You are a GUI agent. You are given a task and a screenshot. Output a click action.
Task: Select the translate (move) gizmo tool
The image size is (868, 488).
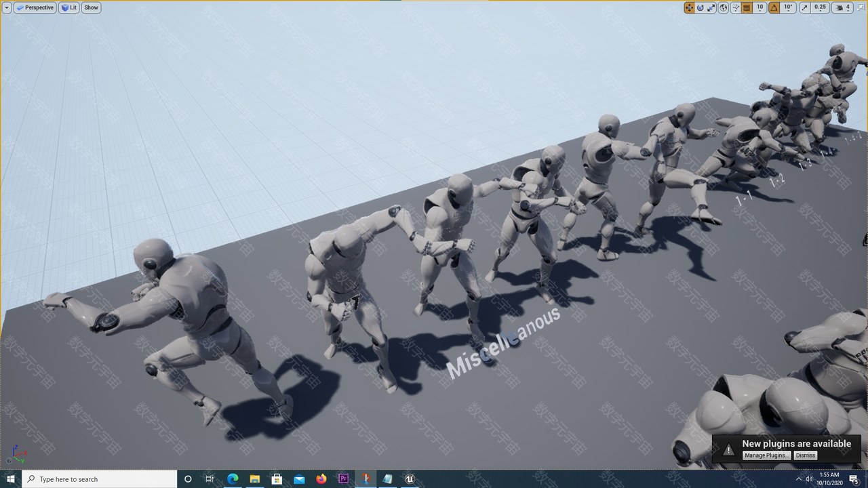(x=689, y=7)
